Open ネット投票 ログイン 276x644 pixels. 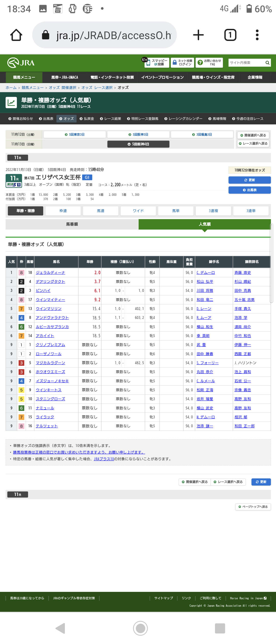[182, 63]
